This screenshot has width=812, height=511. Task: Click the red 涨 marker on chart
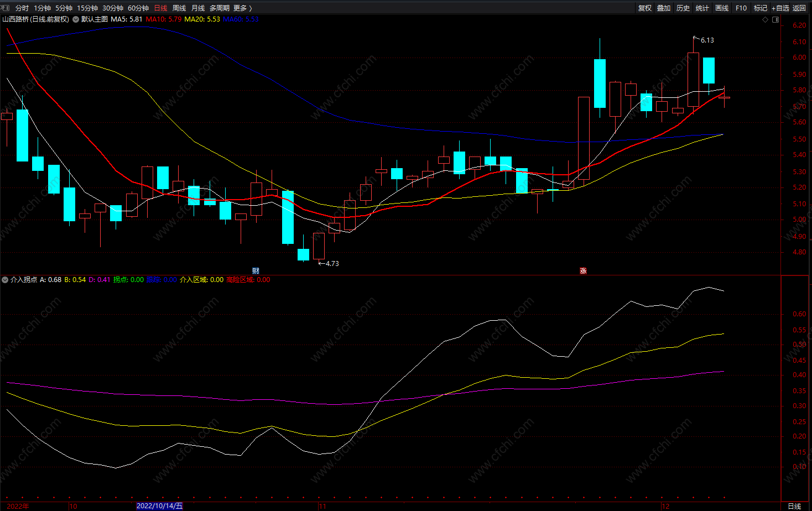click(x=583, y=270)
